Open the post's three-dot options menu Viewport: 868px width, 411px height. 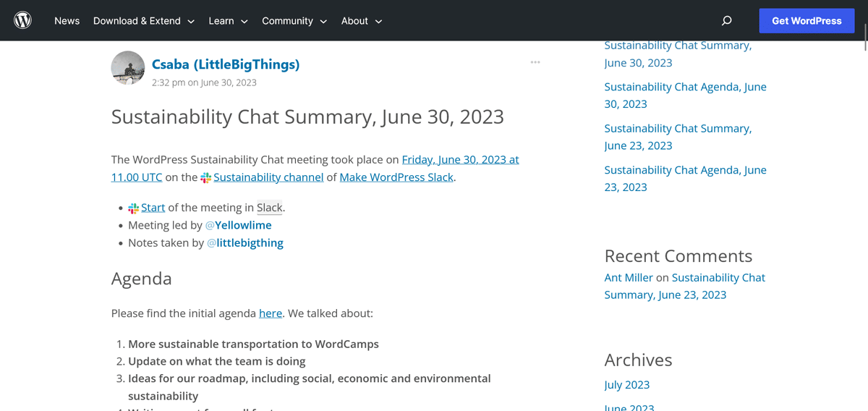(535, 62)
